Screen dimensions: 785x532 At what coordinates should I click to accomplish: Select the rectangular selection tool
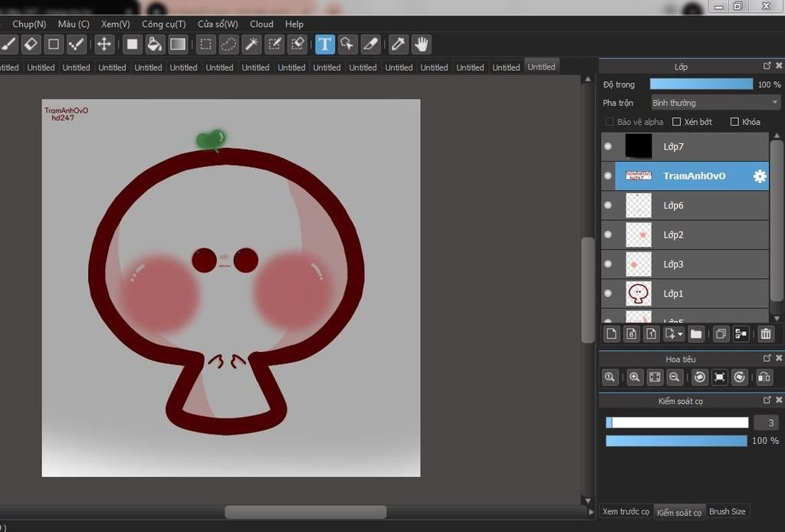205,44
